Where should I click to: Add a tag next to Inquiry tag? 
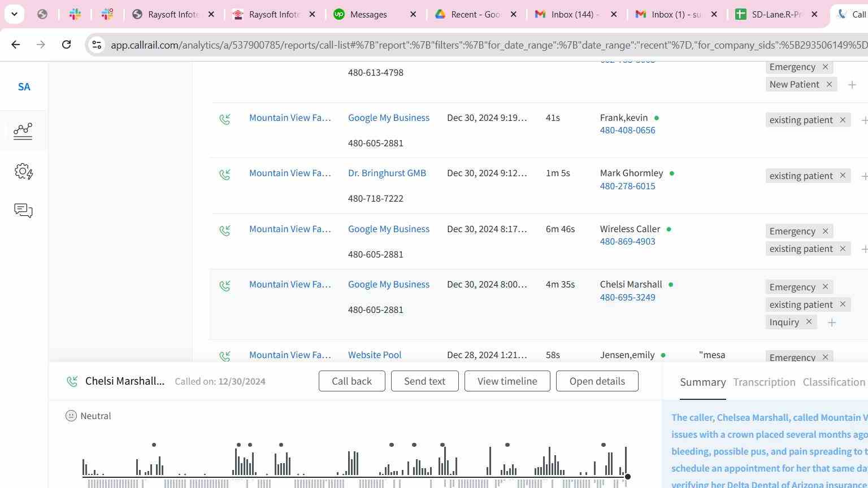tap(831, 323)
